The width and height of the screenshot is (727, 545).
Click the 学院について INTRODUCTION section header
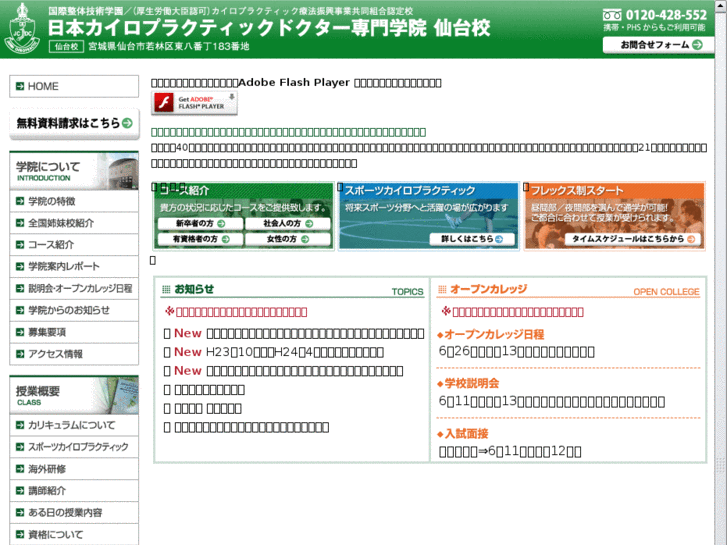click(x=74, y=171)
